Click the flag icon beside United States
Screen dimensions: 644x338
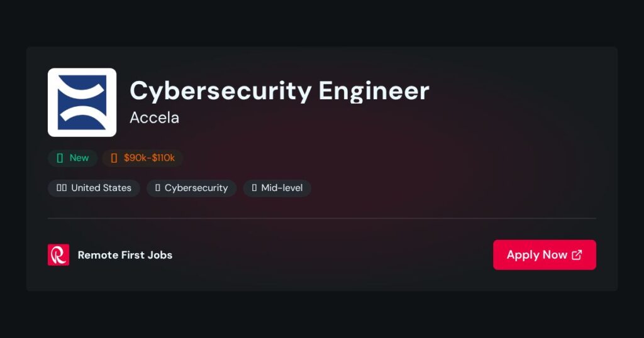click(x=62, y=188)
